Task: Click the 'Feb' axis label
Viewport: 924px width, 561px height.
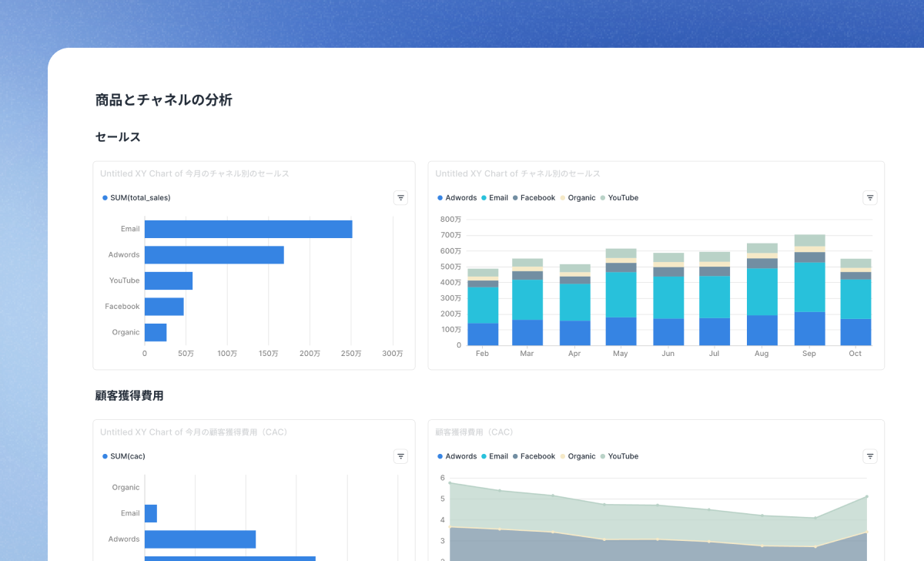Action: click(483, 354)
